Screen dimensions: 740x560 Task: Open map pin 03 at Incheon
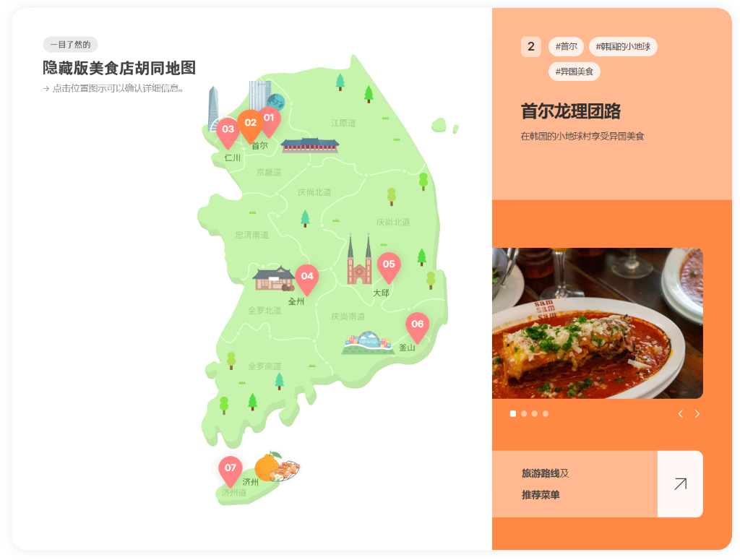tap(228, 132)
